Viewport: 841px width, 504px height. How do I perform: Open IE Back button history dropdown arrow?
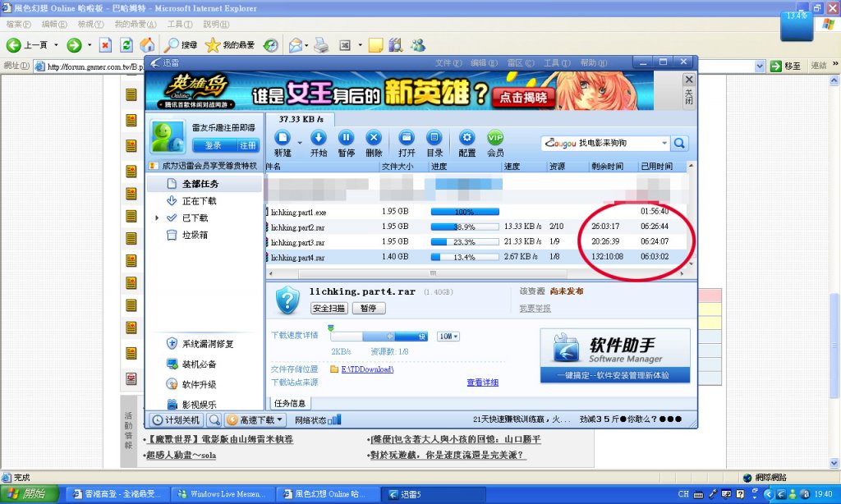56,45
